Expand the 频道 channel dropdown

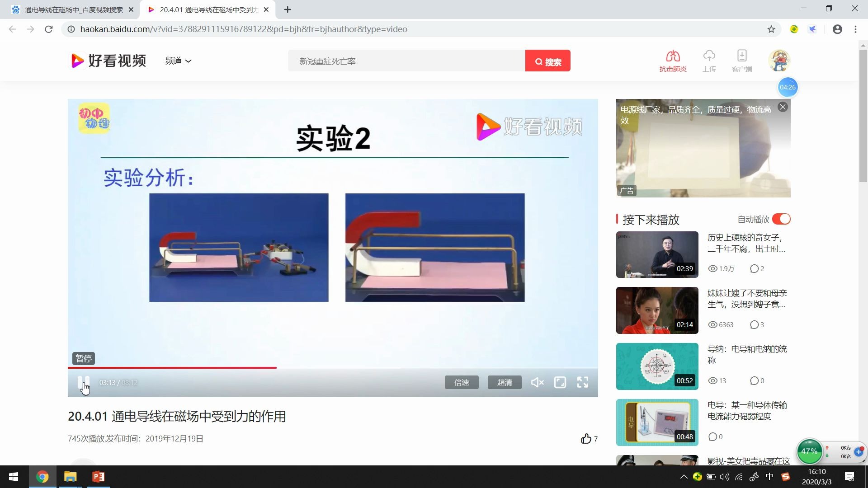point(178,61)
